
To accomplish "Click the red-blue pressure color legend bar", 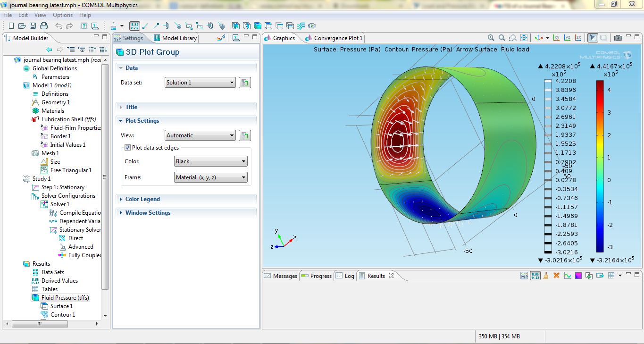I will tap(600, 166).
